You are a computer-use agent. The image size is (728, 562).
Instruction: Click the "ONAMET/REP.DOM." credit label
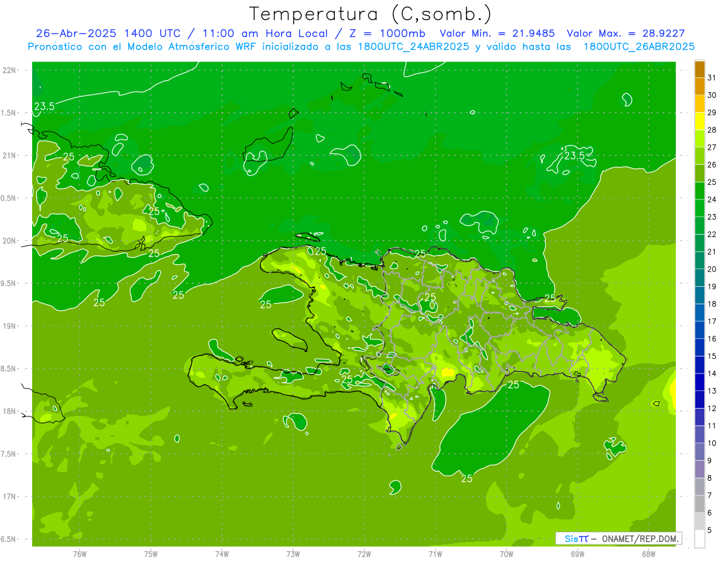pos(641,538)
